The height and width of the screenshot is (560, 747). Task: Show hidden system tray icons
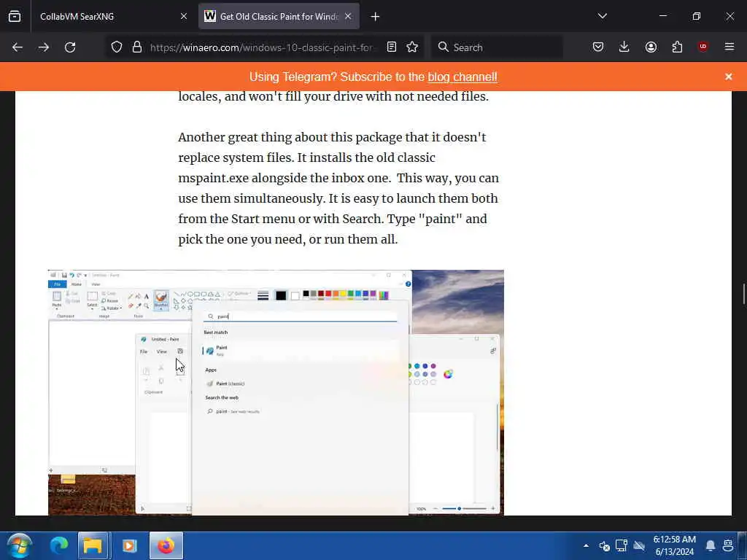tap(586, 545)
